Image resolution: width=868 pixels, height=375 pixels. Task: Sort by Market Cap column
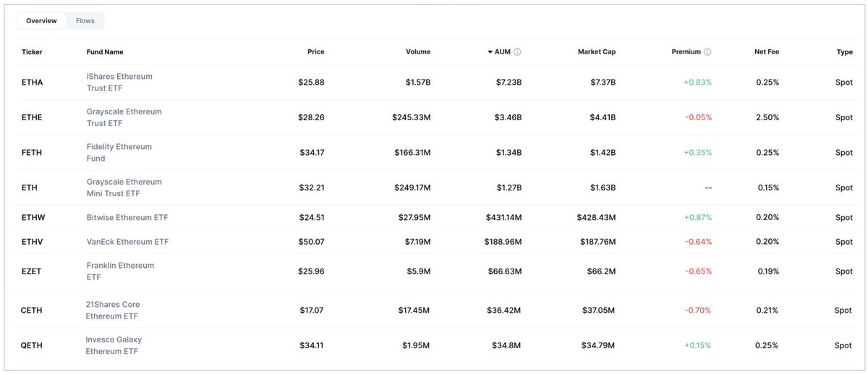tap(597, 52)
